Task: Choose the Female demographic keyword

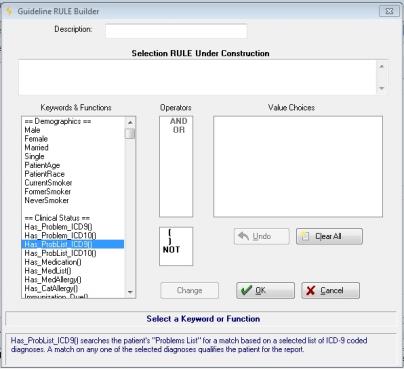Action: point(36,139)
